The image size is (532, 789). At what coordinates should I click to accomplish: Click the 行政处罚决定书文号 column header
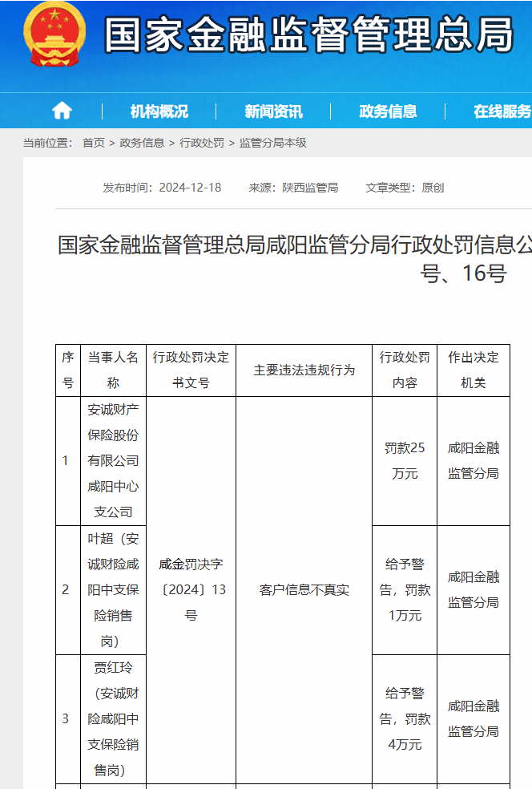pyautogui.click(x=191, y=370)
